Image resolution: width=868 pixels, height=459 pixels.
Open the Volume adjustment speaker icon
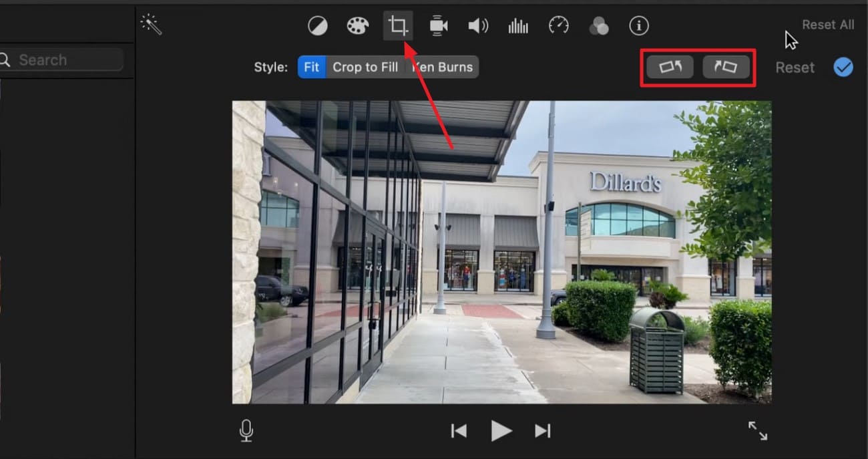click(x=478, y=25)
